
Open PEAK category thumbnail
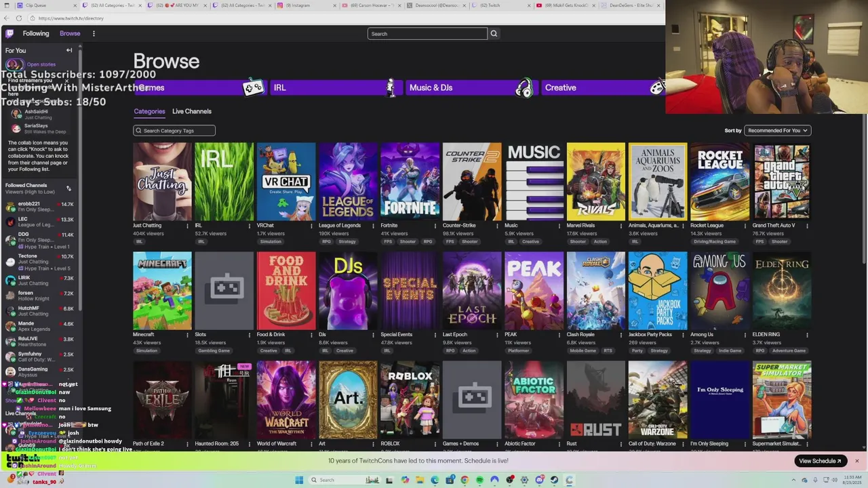534,291
